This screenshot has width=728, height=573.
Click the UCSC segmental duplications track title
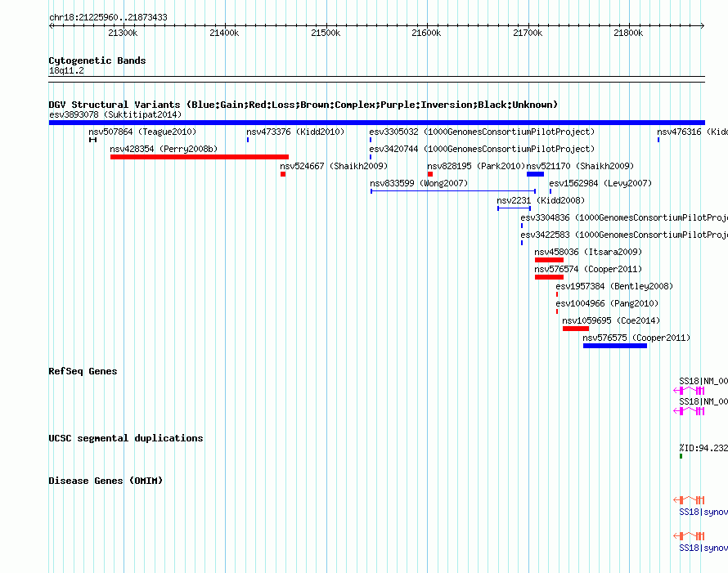[x=126, y=438]
